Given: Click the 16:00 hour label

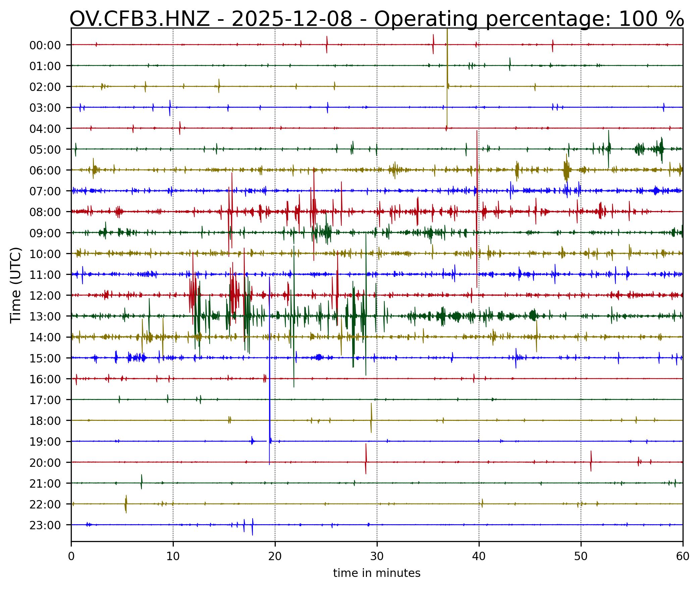Looking at the screenshot, I should click(x=45, y=380).
